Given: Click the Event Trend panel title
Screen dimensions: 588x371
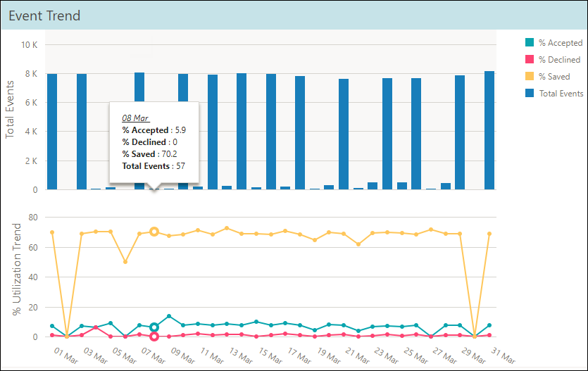Looking at the screenshot, I should 44,15.
